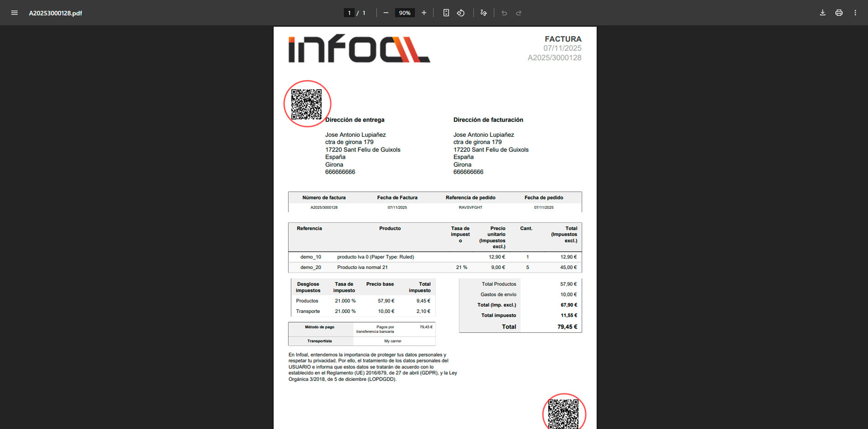Click the QR code at page bottom right
Screen dimensions: 868x429
pyautogui.click(x=563, y=413)
